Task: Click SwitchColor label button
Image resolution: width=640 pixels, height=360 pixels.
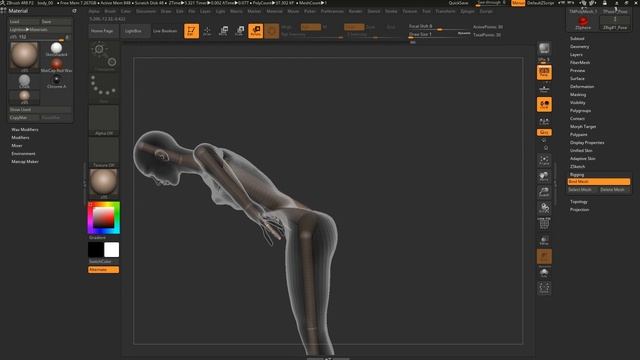Action: click(x=104, y=262)
